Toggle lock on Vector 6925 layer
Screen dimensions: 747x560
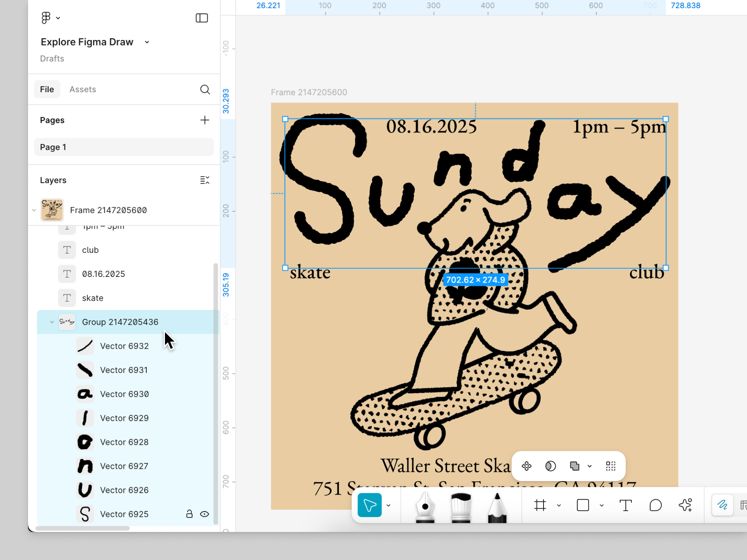(x=189, y=514)
